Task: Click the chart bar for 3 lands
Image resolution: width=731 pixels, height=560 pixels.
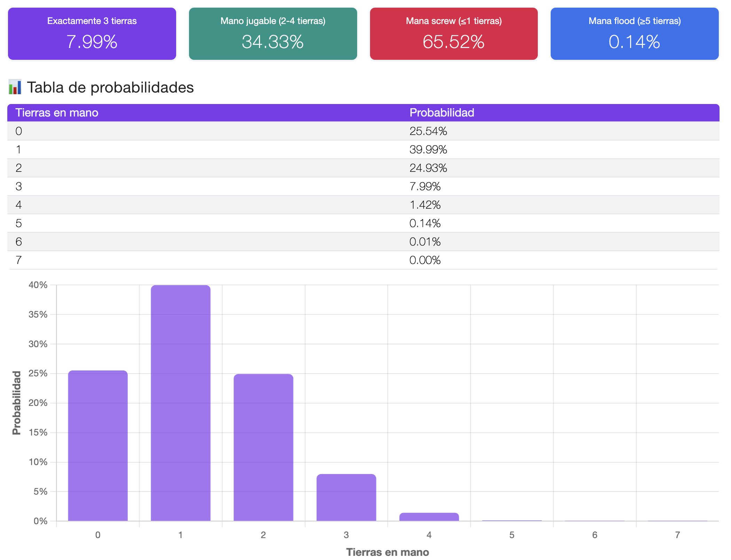Action: [x=346, y=497]
